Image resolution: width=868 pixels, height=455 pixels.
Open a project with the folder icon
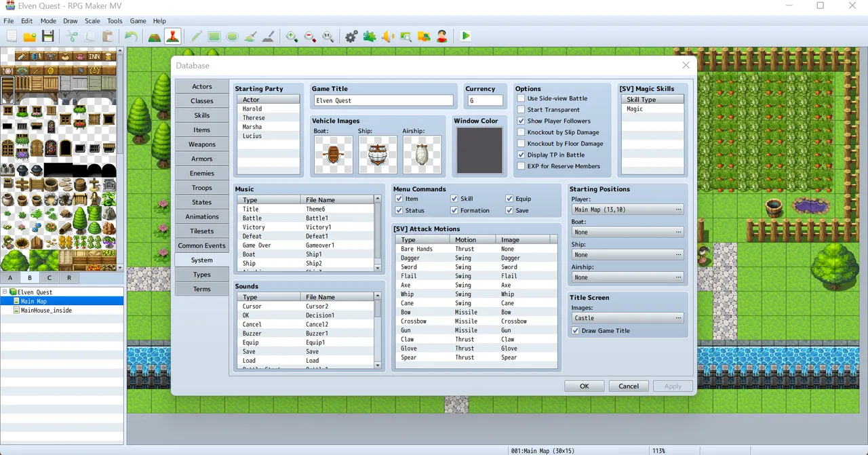click(x=29, y=37)
